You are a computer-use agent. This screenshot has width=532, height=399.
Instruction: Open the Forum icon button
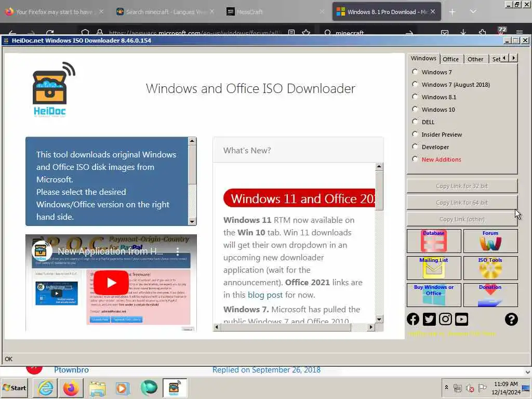click(x=490, y=241)
